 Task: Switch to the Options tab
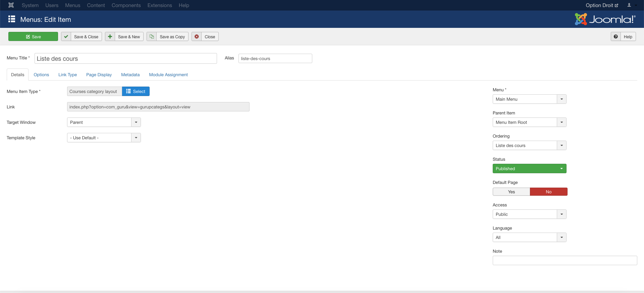tap(41, 75)
